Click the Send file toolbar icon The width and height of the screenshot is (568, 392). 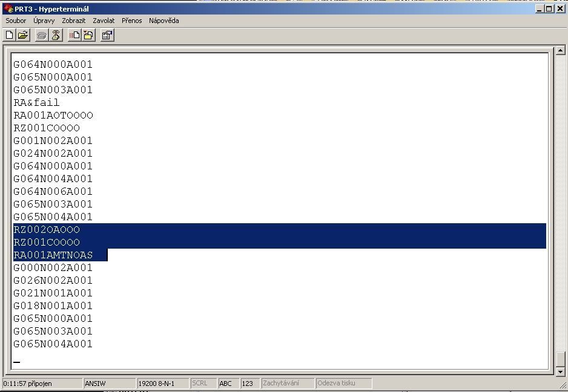click(x=74, y=35)
